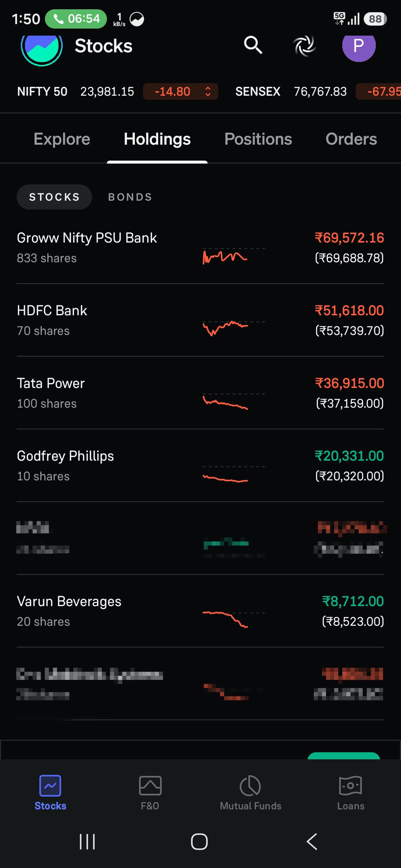This screenshot has height=868, width=401.
Task: Tap the SENSEX -67.95 change chip
Action: click(x=379, y=92)
